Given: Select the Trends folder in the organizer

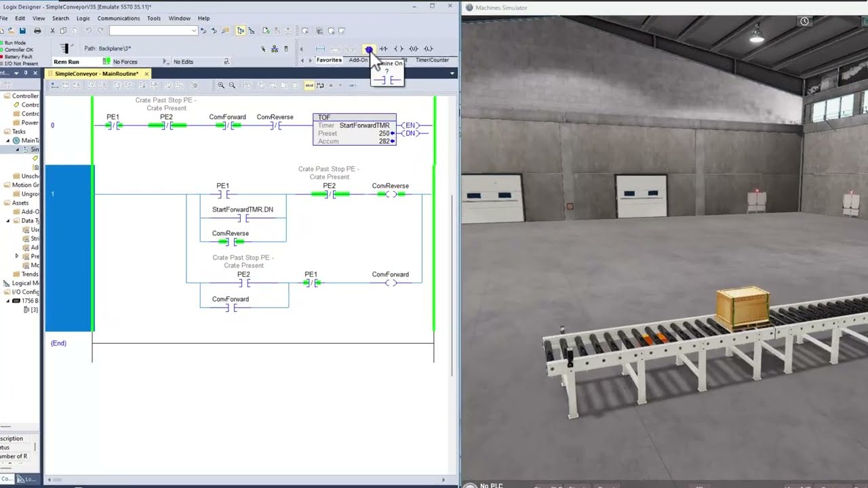Looking at the screenshot, I should point(31,274).
